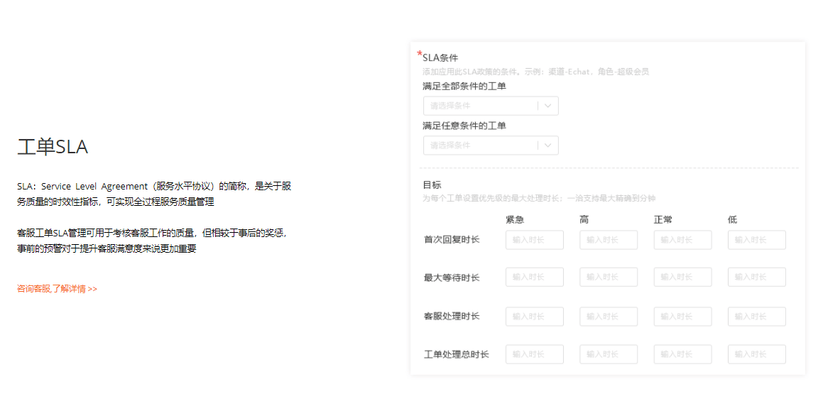Viewport: 828px width, 401px height.
Task: Click the SLA条件 section label
Action: click(440, 58)
